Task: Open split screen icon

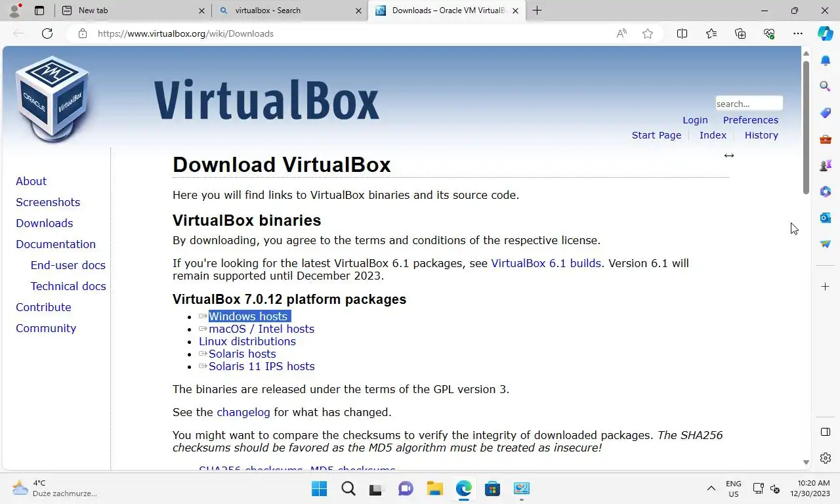Action: pos(682,33)
